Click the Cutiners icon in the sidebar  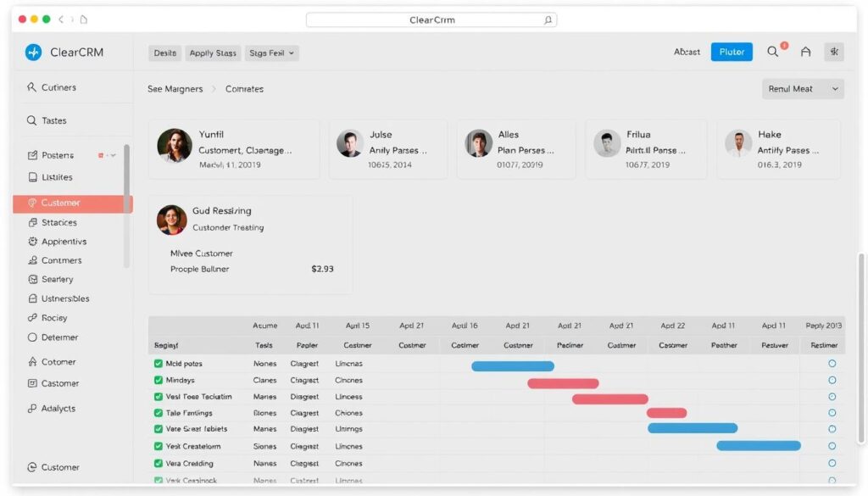click(x=32, y=87)
